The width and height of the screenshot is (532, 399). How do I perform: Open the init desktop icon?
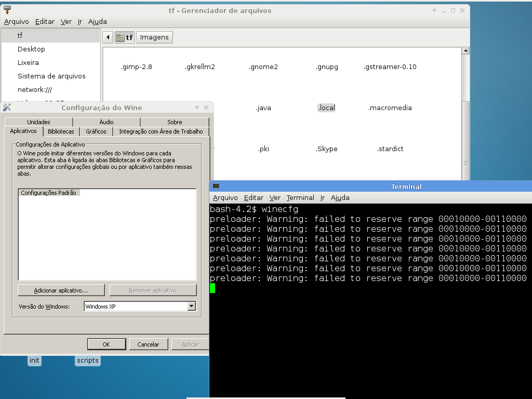point(34,360)
